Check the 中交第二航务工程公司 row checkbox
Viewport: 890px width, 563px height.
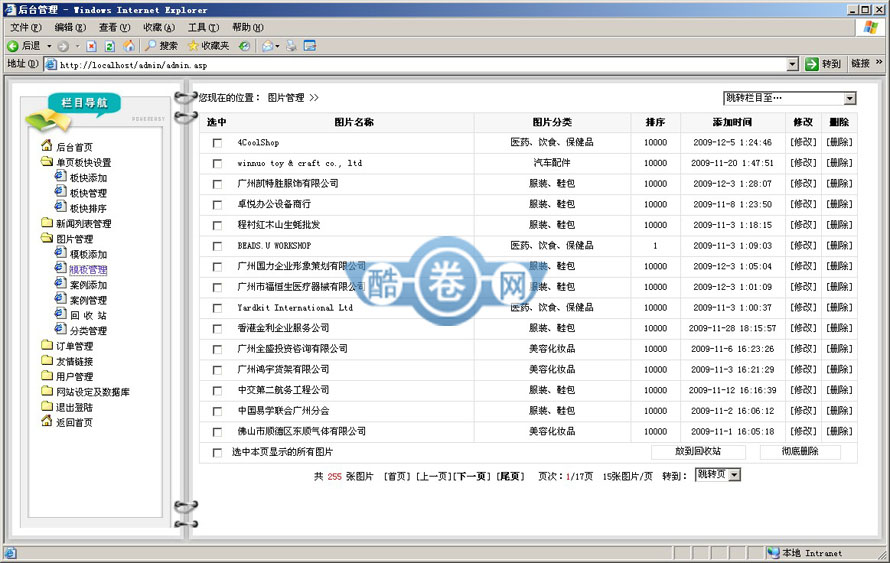[217, 390]
